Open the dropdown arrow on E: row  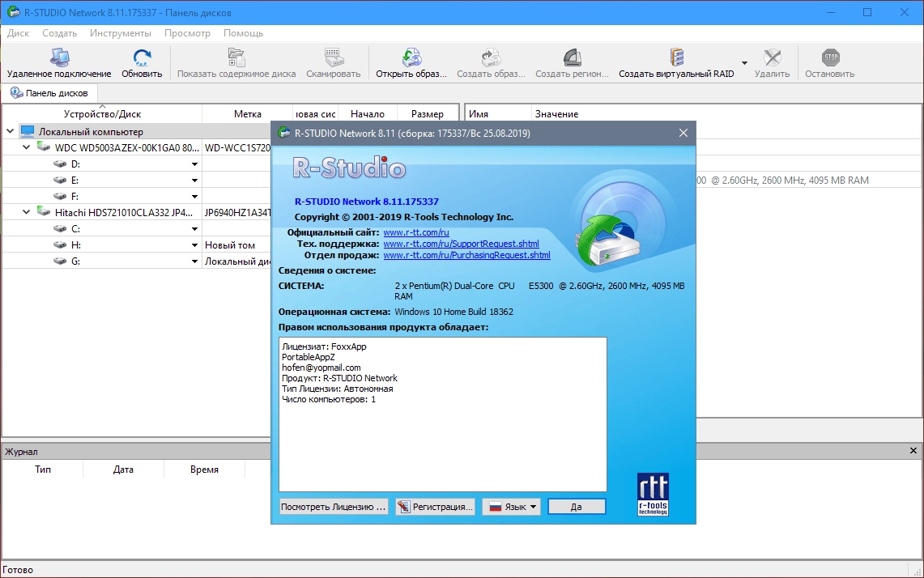coord(194,181)
